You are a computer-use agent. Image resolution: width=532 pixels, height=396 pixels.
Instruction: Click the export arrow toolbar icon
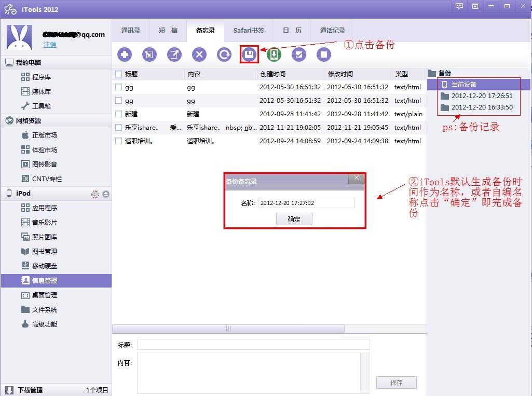point(174,54)
